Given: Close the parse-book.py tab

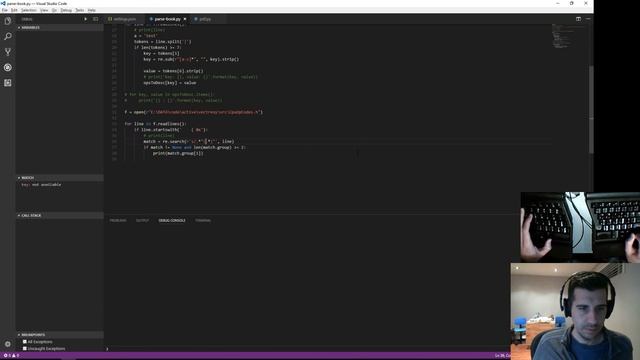Looking at the screenshot, I should tap(185, 19).
